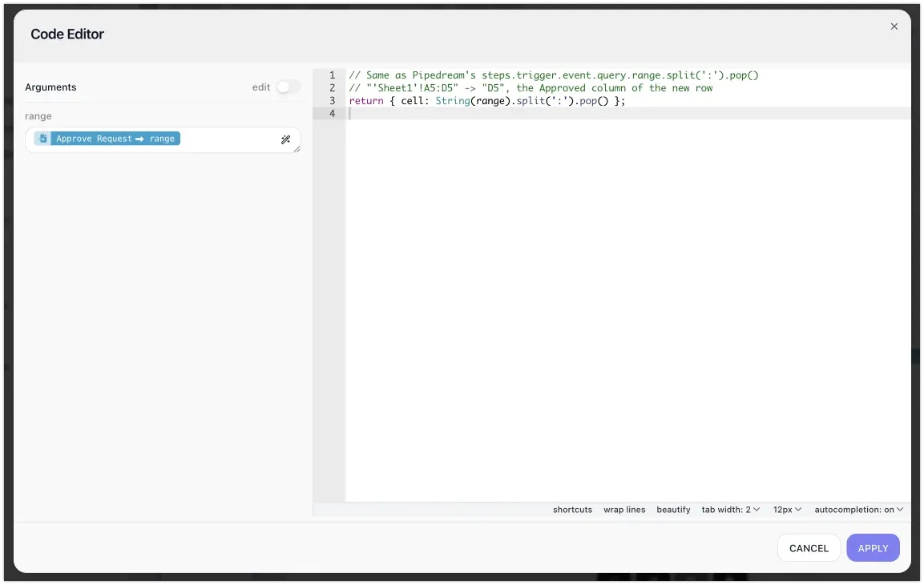Click line number 3 in the gutter
This screenshot has height=585, width=924.
[x=333, y=101]
